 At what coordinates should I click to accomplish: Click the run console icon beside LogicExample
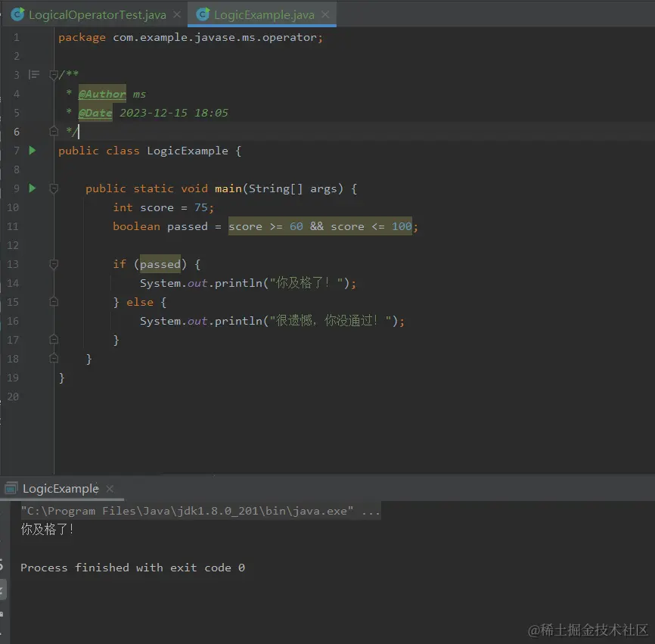click(x=11, y=488)
